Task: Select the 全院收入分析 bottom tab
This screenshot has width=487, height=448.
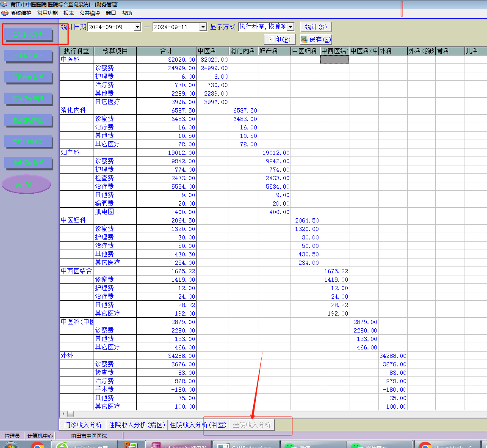Action: click(252, 425)
